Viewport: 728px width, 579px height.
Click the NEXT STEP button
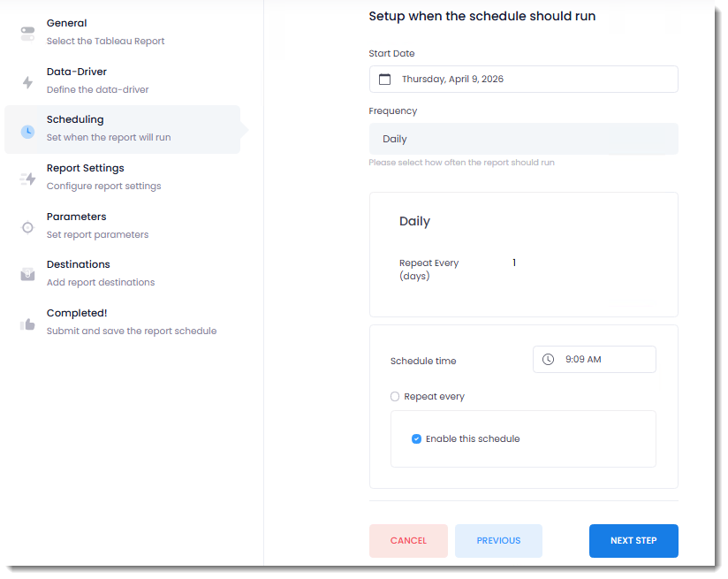(x=633, y=541)
